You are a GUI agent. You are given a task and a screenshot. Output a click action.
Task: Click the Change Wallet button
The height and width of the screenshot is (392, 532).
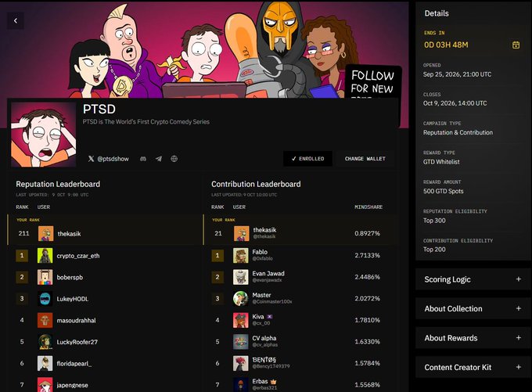click(365, 159)
